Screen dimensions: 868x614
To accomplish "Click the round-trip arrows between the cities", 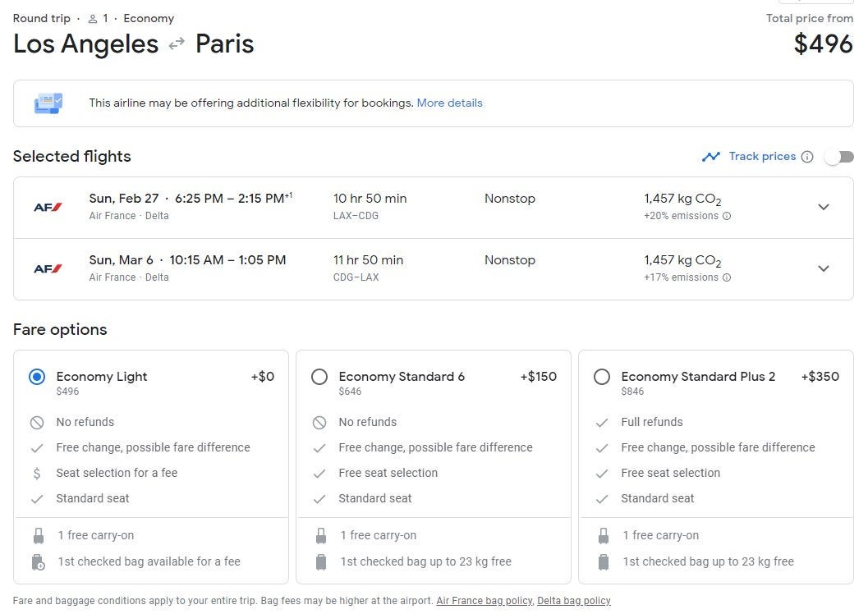I will click(177, 44).
